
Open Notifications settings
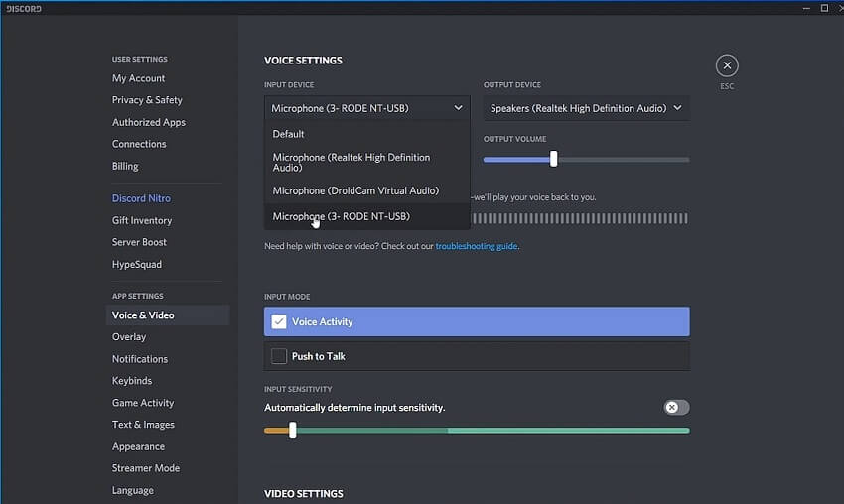click(x=139, y=359)
